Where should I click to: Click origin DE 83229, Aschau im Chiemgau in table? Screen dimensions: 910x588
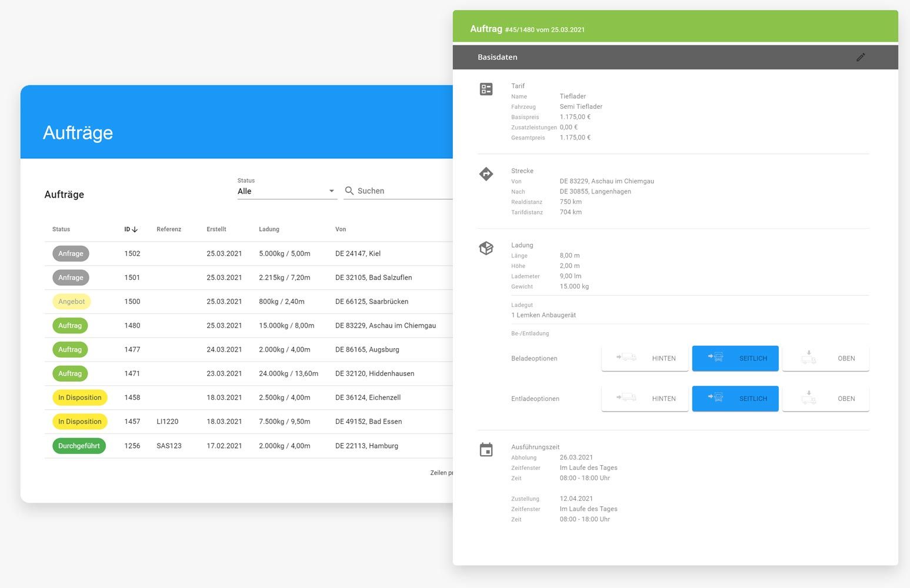[385, 326]
